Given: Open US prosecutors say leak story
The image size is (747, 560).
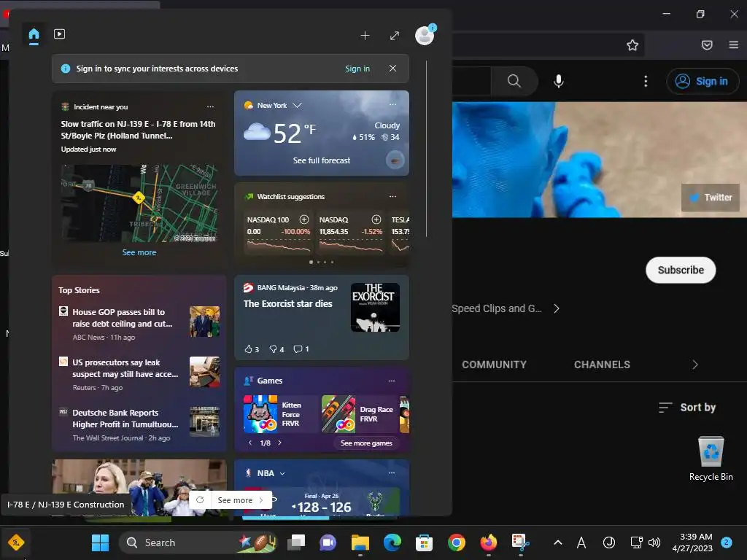Looking at the screenshot, I should (139, 374).
